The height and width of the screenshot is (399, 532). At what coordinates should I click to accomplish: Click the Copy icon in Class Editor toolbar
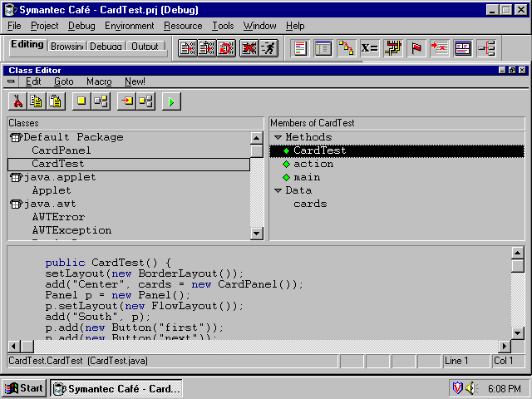[x=37, y=101]
